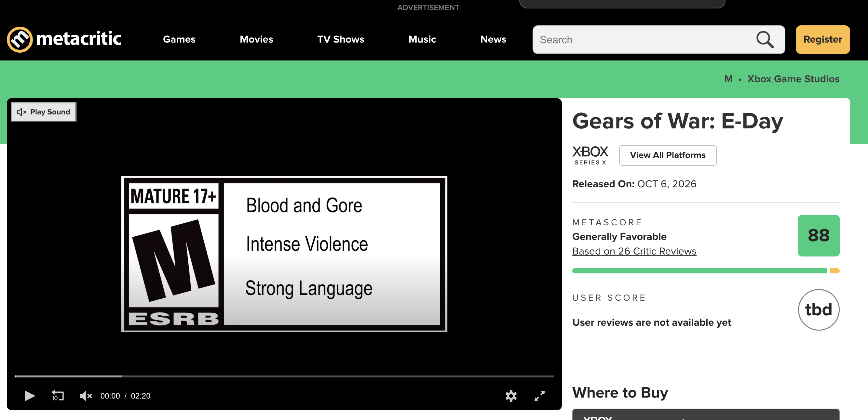The width and height of the screenshot is (868, 420).
Task: Go to the News section
Action: coord(493,39)
